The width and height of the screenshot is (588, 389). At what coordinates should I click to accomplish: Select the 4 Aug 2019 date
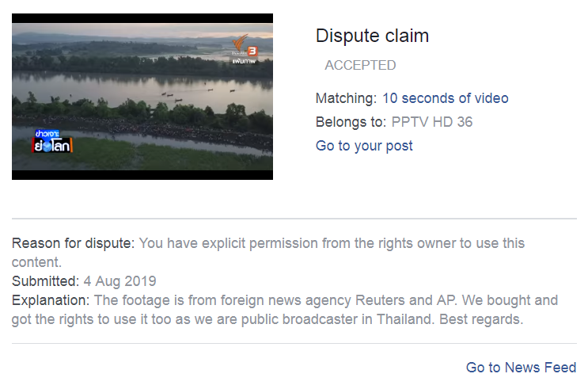[119, 281]
